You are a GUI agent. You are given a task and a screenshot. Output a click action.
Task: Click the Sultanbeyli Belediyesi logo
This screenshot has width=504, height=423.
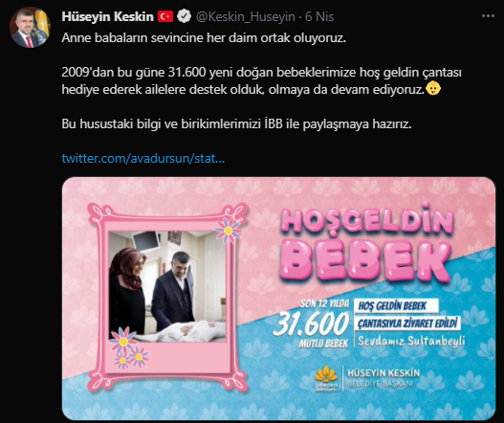point(326,379)
